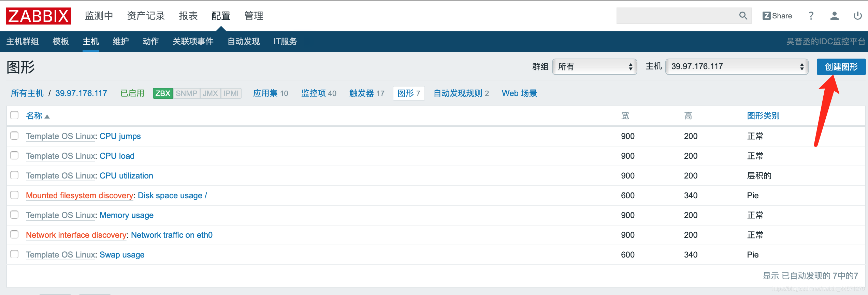Open the 配置 top menu
Viewport: 868px width, 295px height.
click(x=221, y=16)
